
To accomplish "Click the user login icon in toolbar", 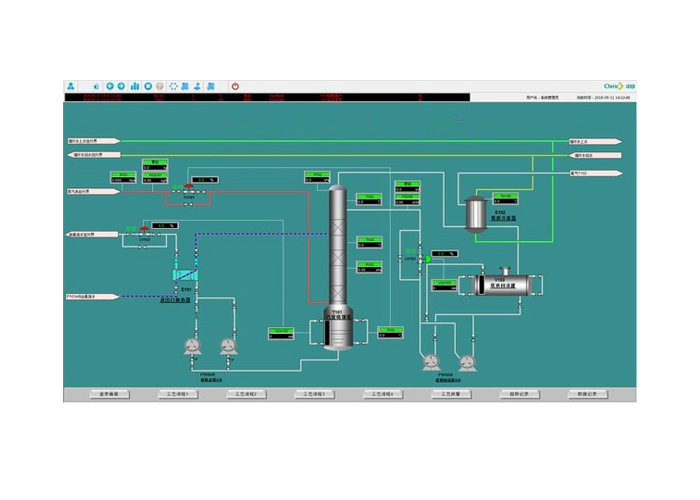I will tap(71, 86).
